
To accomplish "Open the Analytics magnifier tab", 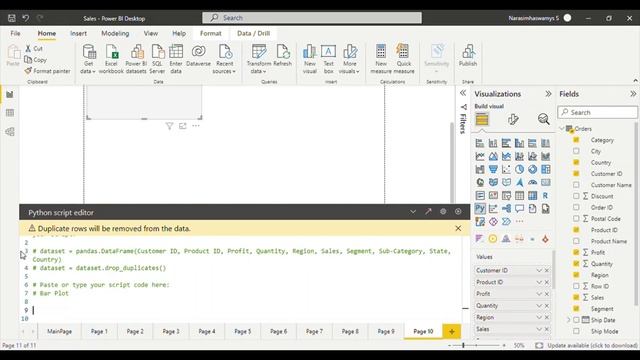I will tap(543, 119).
